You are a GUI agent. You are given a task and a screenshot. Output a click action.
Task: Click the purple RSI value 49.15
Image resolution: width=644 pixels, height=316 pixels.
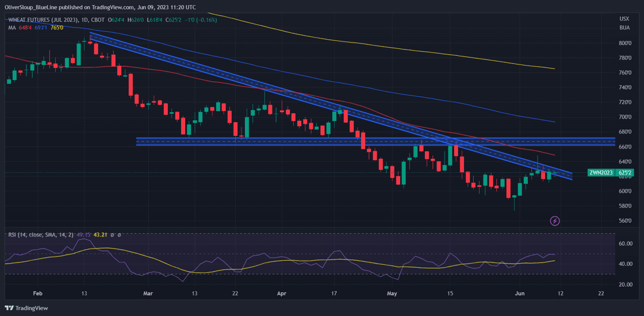pyautogui.click(x=83, y=235)
